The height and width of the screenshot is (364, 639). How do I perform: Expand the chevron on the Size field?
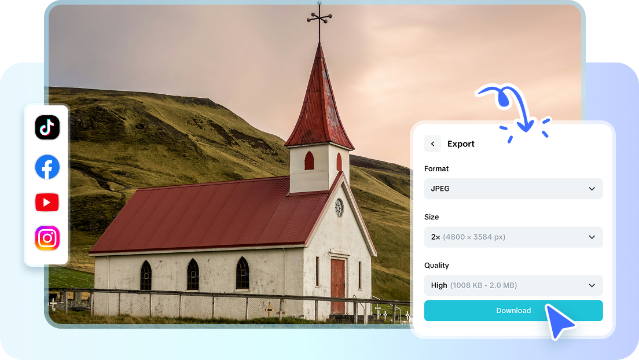pos(592,237)
